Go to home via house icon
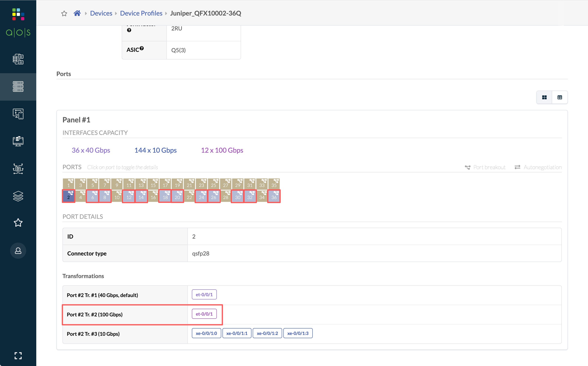The image size is (588, 366). click(x=77, y=13)
